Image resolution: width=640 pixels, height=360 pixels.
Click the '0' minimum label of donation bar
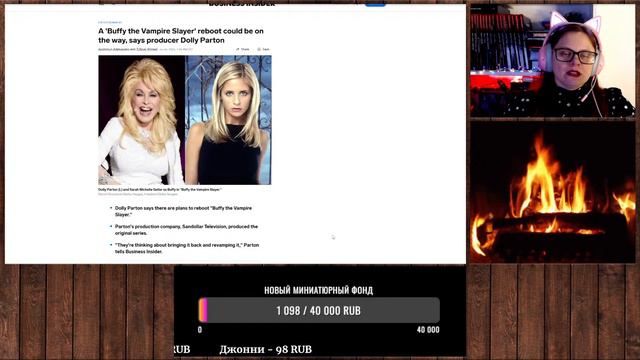coord(200,330)
